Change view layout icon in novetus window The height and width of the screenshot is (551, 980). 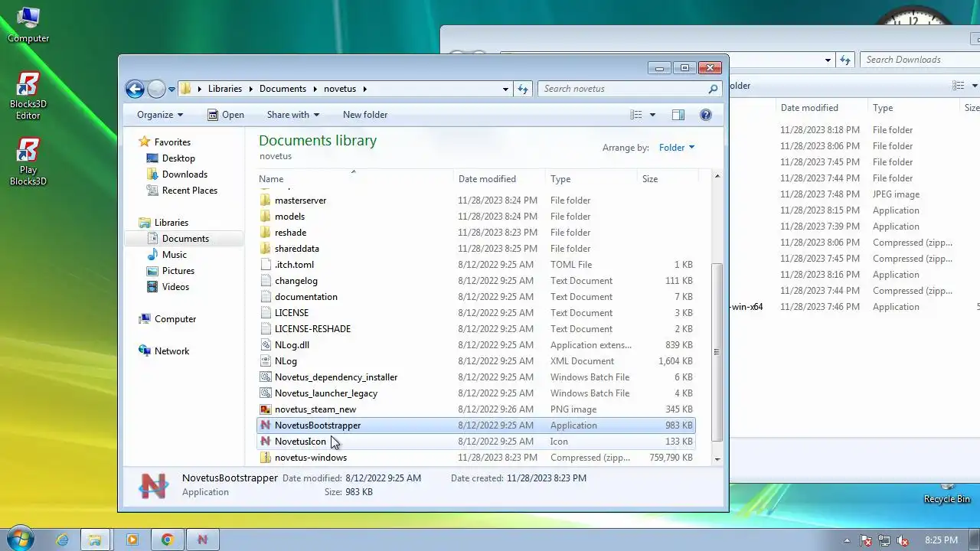(x=636, y=115)
